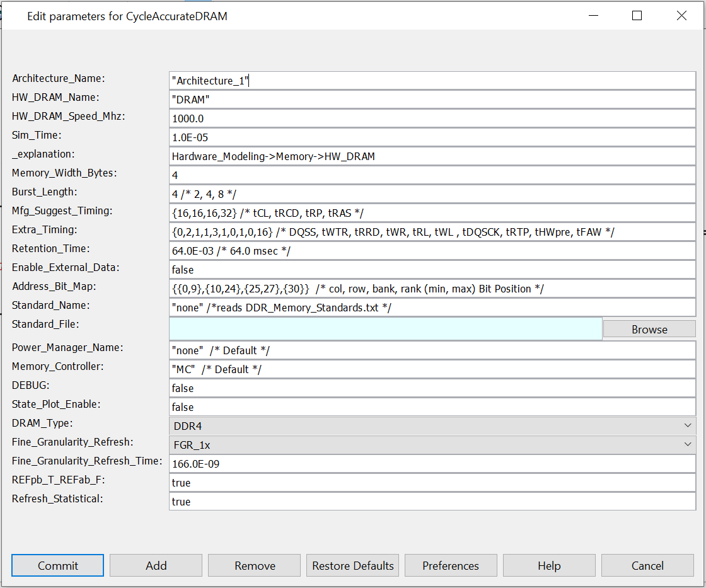Edit the State_Plot_Enable field
The image size is (706, 588).
432,407
